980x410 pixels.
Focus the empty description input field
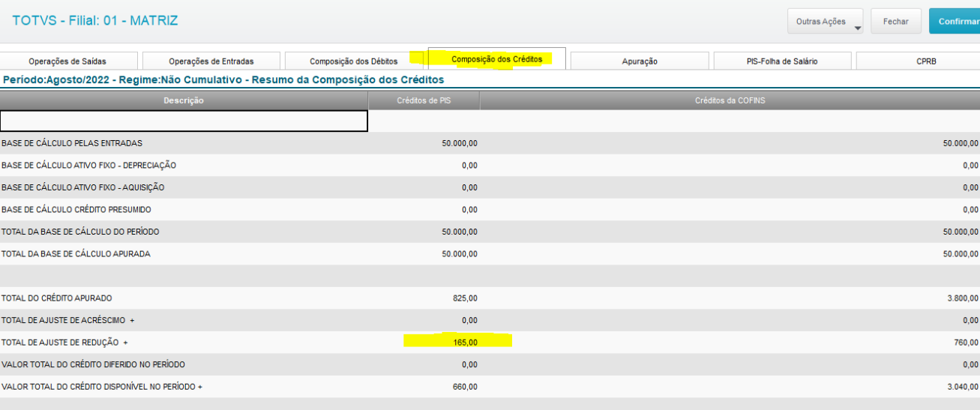(x=184, y=121)
